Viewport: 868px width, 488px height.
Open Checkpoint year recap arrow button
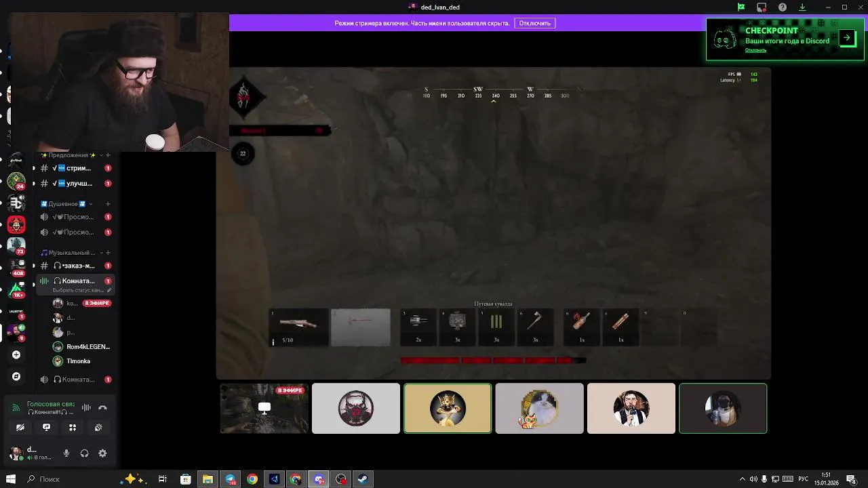pyautogui.click(x=847, y=38)
